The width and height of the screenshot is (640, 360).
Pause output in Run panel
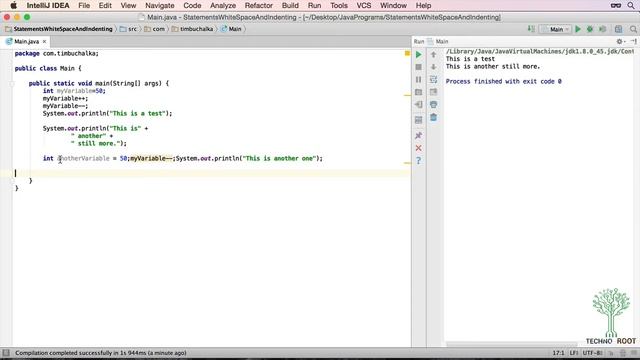[x=418, y=80]
